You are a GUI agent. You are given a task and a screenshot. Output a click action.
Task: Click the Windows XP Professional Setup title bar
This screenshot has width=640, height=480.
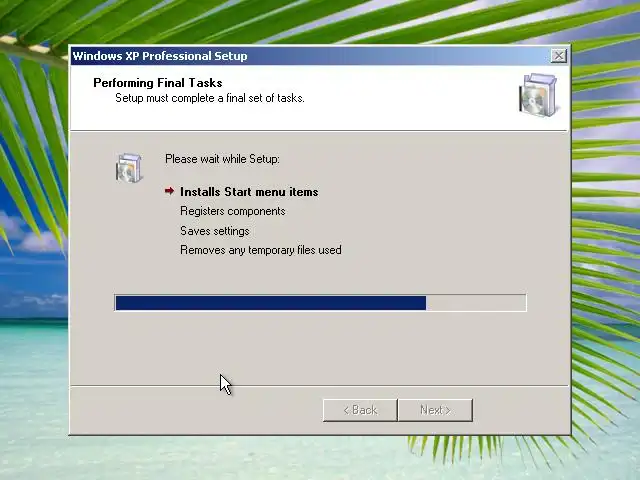point(320,56)
